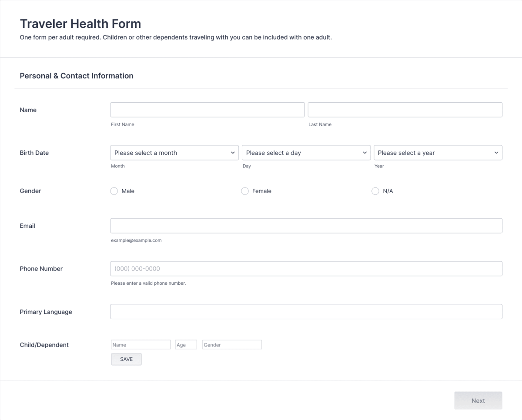Click into the First Name field

point(207,110)
